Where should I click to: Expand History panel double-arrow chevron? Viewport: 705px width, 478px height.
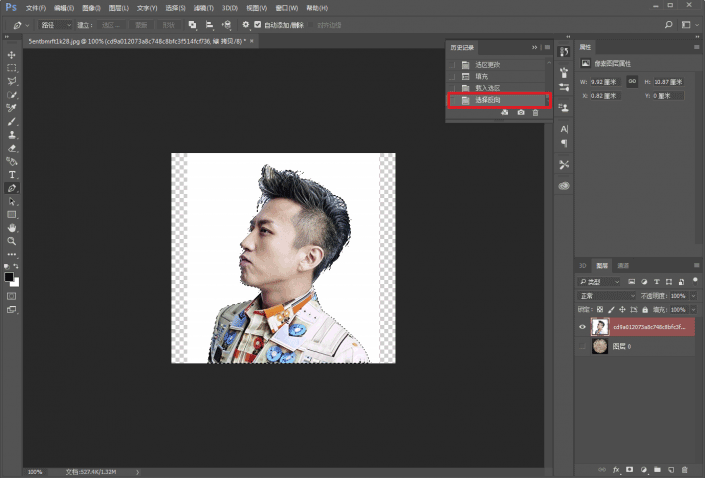[535, 47]
